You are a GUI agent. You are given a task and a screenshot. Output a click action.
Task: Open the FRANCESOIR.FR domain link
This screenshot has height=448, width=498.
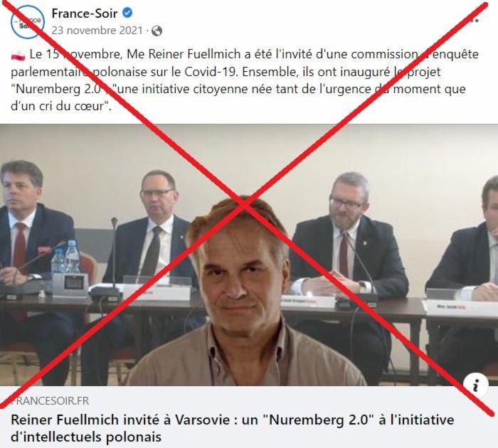pos(50,400)
